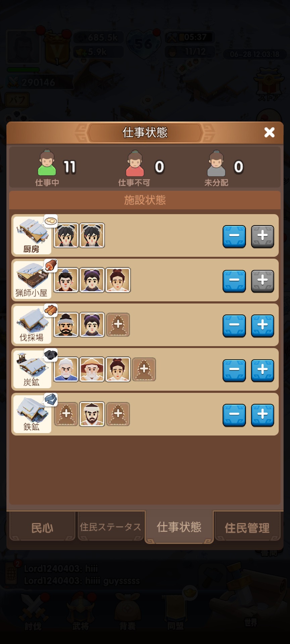Increase workers in 伐採場 with plus
The height and width of the screenshot is (644, 290).
(262, 325)
